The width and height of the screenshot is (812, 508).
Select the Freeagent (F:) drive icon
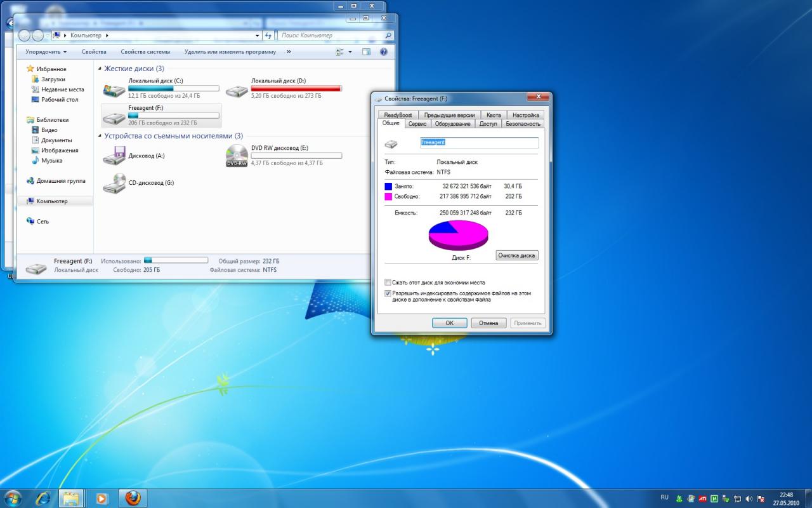click(114, 118)
